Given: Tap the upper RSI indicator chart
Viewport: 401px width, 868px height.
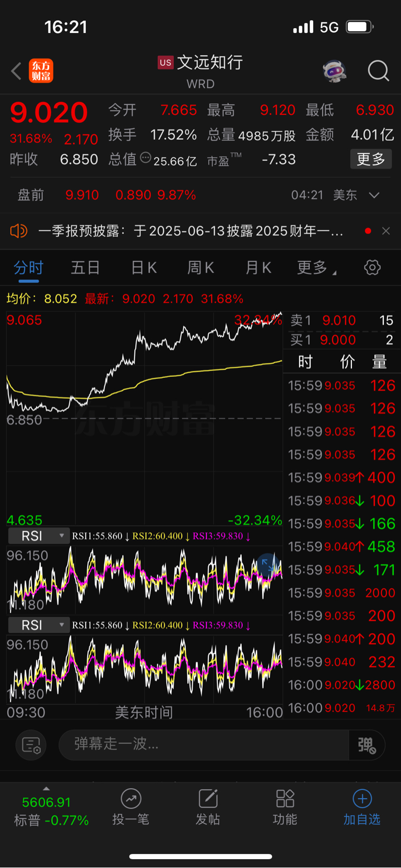Looking at the screenshot, I should [x=144, y=579].
